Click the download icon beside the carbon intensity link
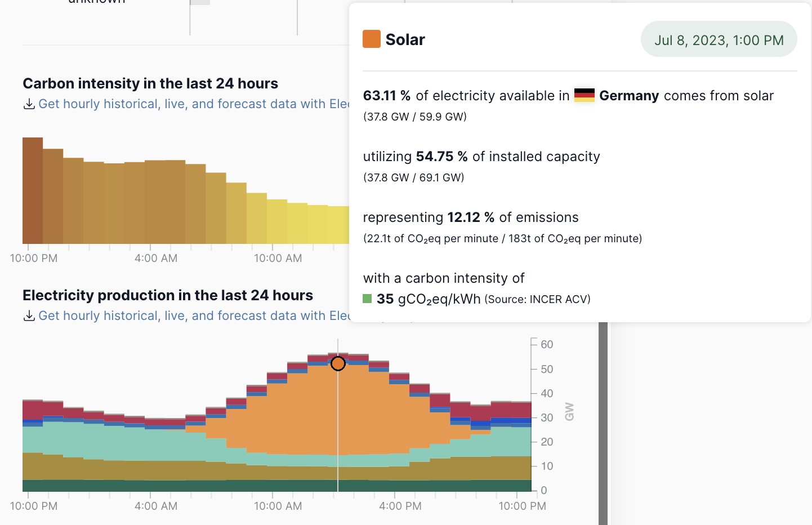Image resolution: width=812 pixels, height=525 pixels. coord(29,104)
